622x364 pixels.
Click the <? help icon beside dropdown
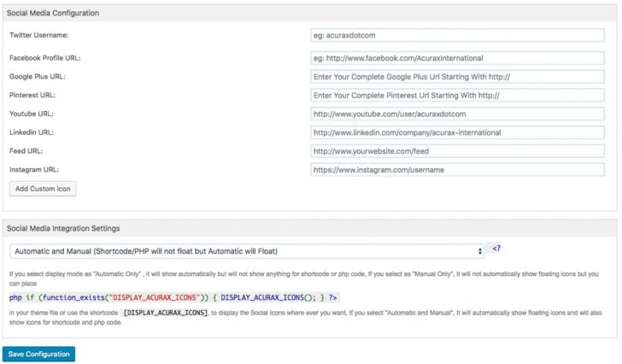click(496, 249)
